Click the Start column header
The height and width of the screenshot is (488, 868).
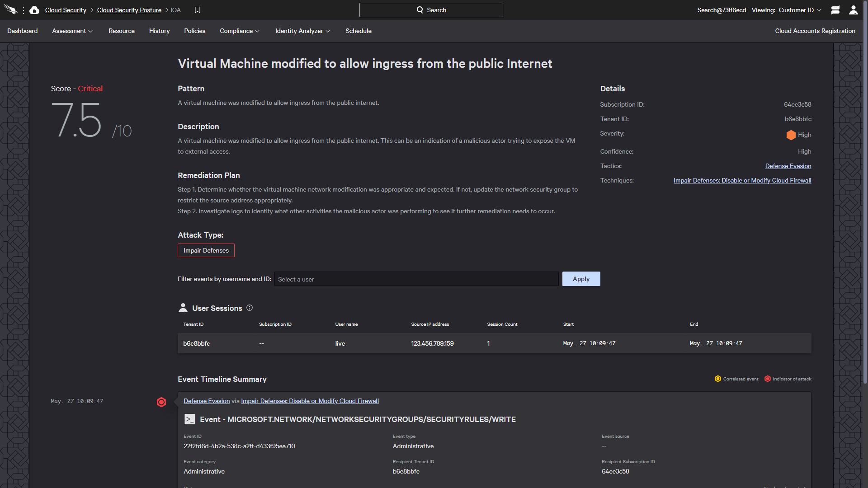click(x=568, y=324)
